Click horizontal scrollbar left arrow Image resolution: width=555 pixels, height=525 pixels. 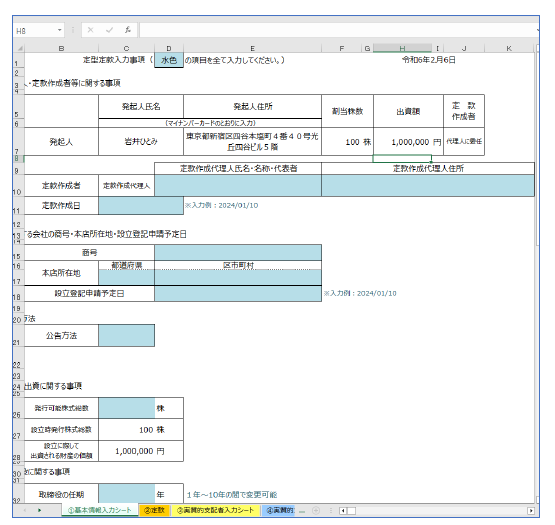coord(343,510)
